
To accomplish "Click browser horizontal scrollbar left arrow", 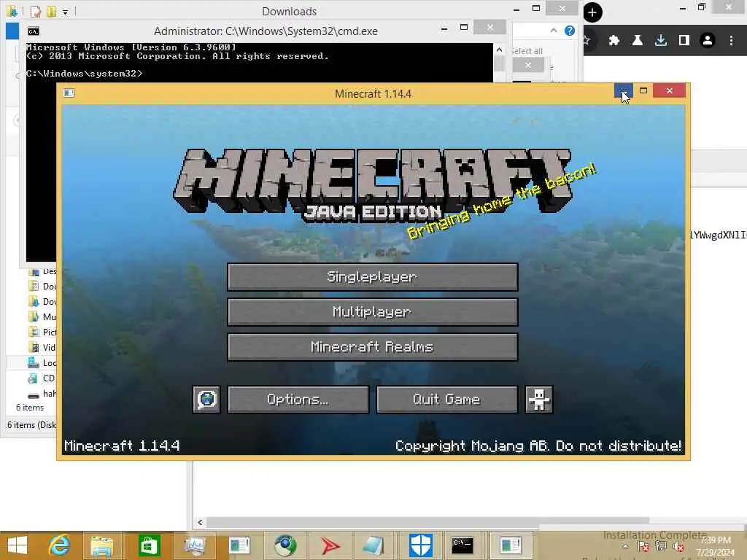I will tap(200, 522).
